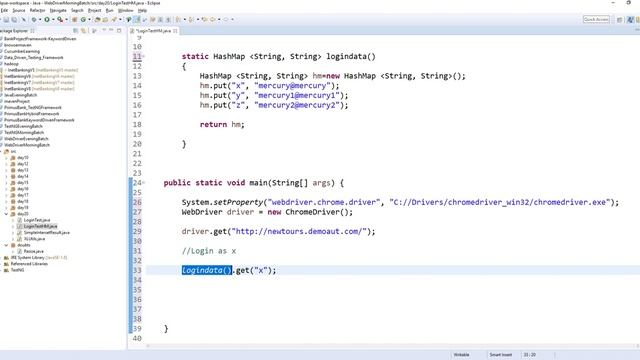The image size is (640, 360).
Task: Expand the day15 package
Action: coord(7,182)
